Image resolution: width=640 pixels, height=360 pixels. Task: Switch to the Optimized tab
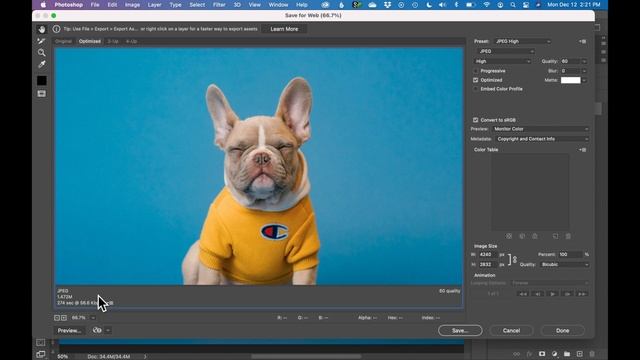pyautogui.click(x=90, y=41)
